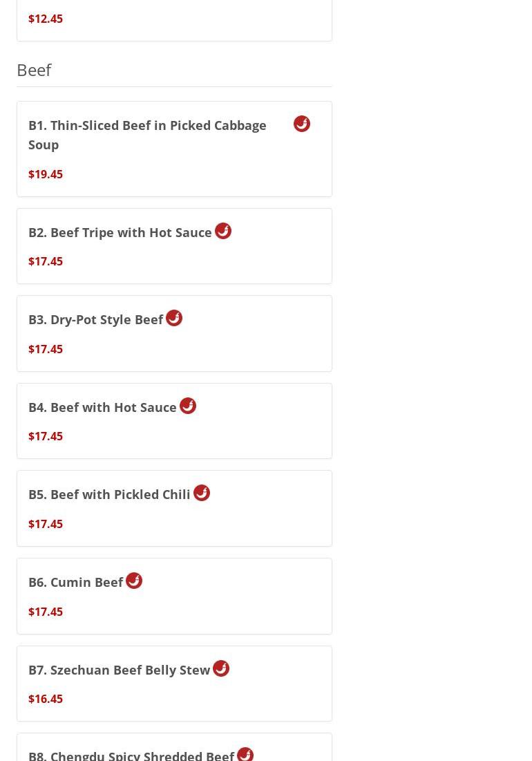Screen dimensions: 532x761
Task: Add B6 Cumin Beef to order
Action: (76, 583)
